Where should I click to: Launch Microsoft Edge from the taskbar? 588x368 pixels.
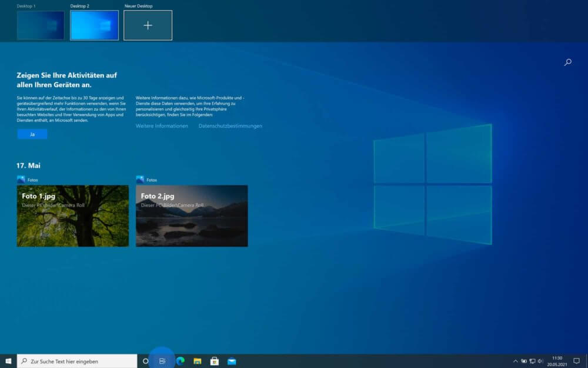pos(181,362)
